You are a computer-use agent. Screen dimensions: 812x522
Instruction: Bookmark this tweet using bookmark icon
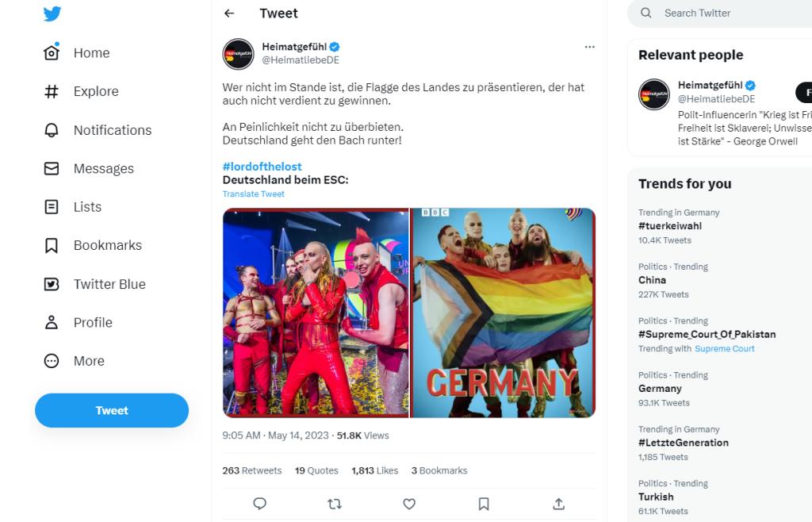[x=484, y=504]
